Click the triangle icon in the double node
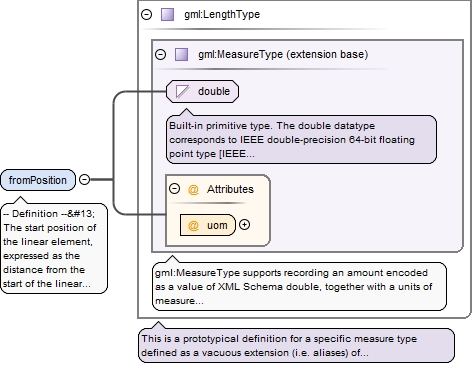Viewport: 473px width, 366px height. pos(182,91)
